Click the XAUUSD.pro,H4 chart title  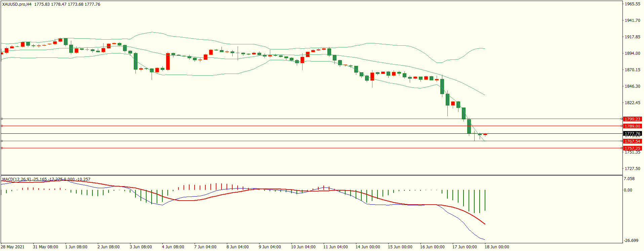click(x=17, y=4)
